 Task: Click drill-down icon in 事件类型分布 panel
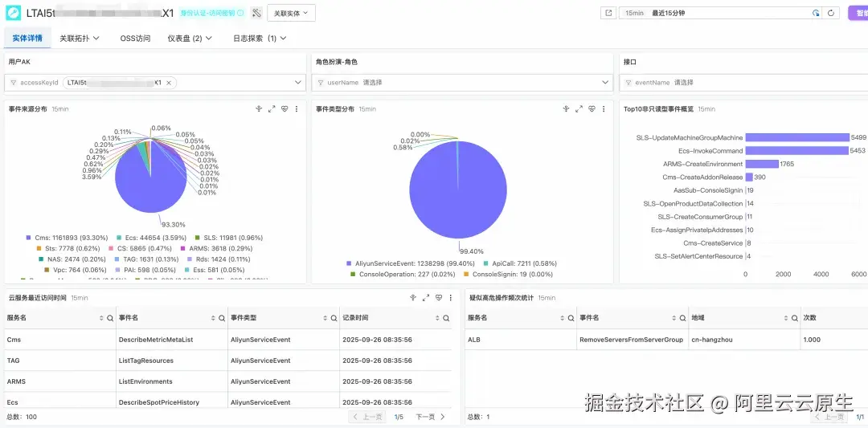(x=566, y=109)
